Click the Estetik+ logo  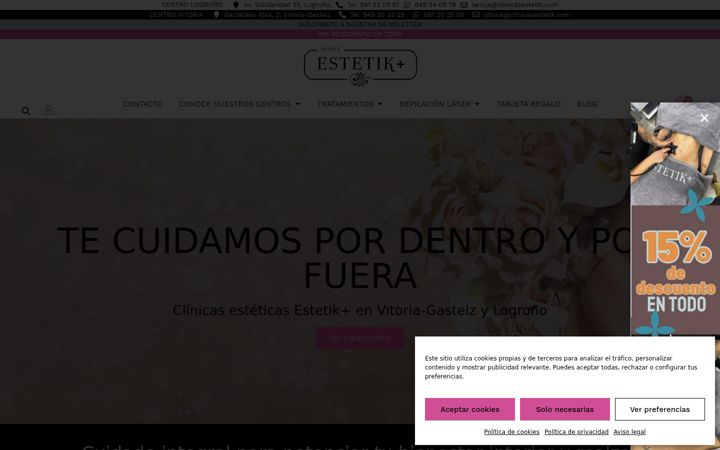[360, 67]
